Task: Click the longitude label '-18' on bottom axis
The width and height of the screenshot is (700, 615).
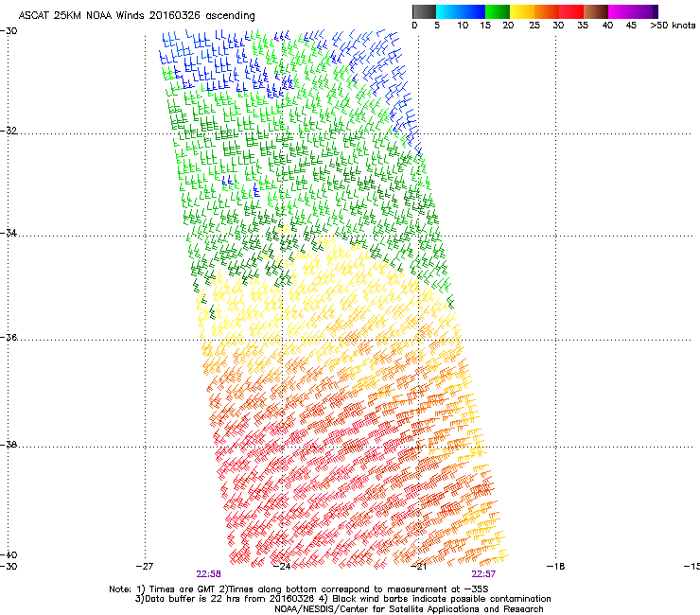Action: point(556,567)
